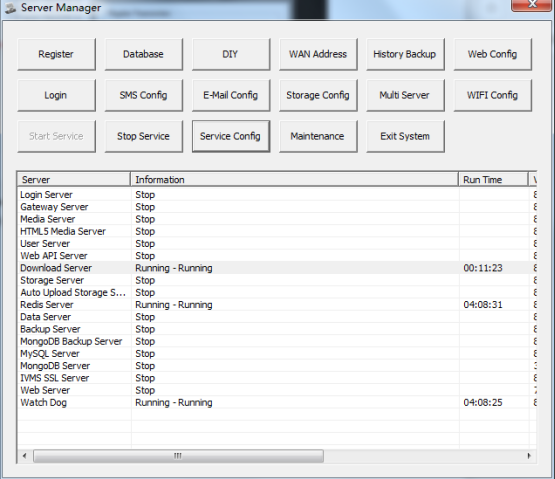Select the Watch Dog row
The height and width of the screenshot is (479, 555).
tap(277, 402)
